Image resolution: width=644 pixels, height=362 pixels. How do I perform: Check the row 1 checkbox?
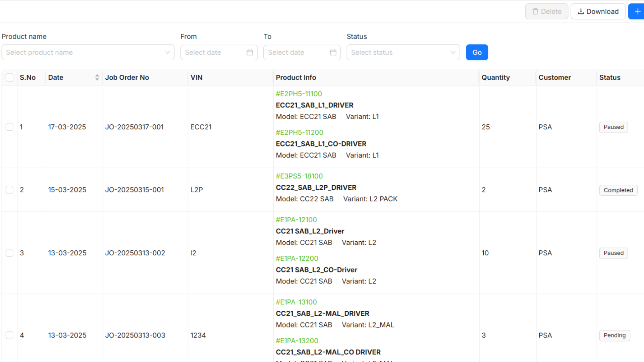(x=9, y=127)
